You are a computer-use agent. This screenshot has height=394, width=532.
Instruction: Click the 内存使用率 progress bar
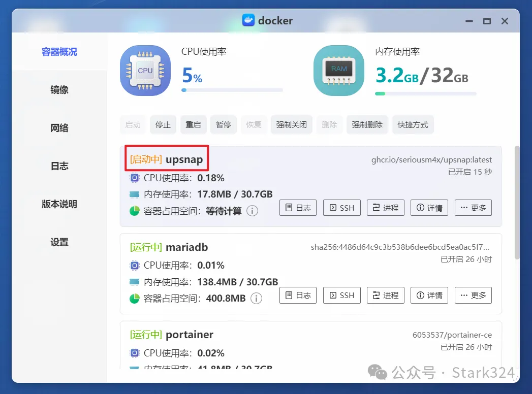tap(425, 93)
